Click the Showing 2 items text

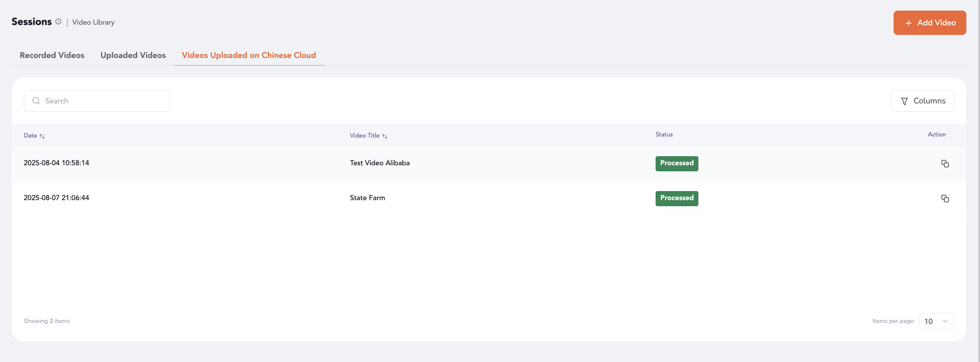click(x=46, y=321)
